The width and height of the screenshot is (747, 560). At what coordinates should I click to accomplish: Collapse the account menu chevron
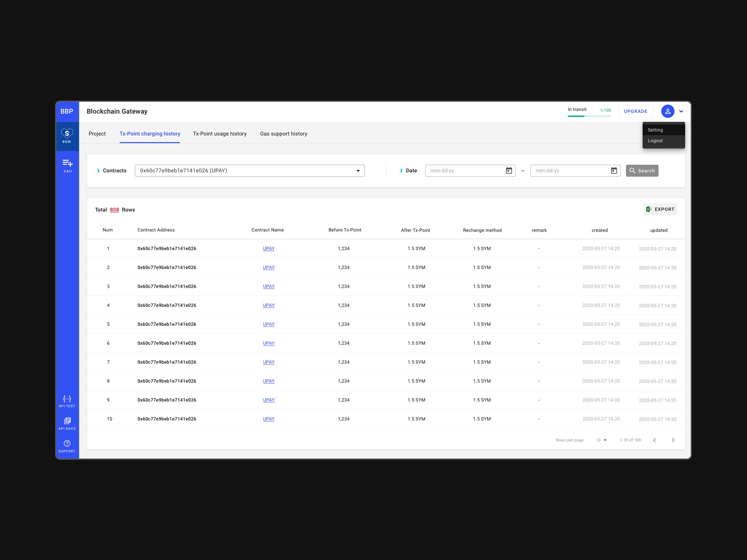tap(681, 111)
